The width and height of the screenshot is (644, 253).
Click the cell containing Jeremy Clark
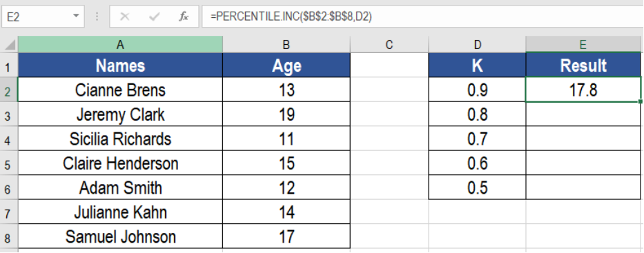120,114
